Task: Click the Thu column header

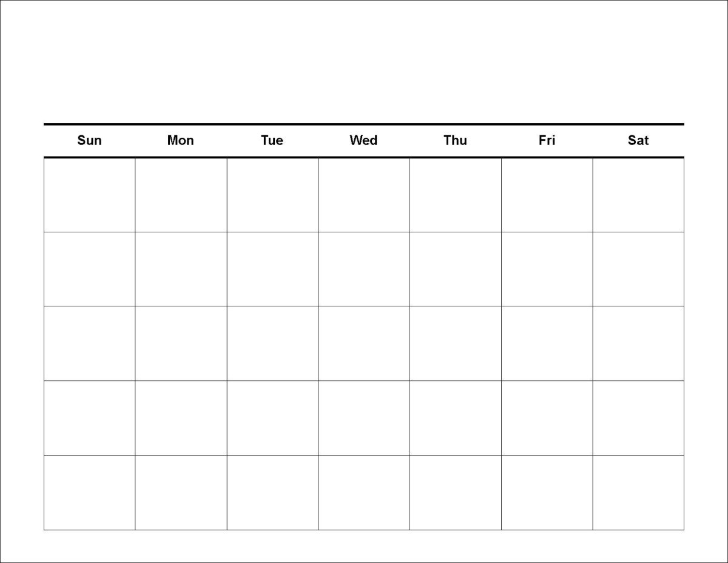Action: pos(455,141)
